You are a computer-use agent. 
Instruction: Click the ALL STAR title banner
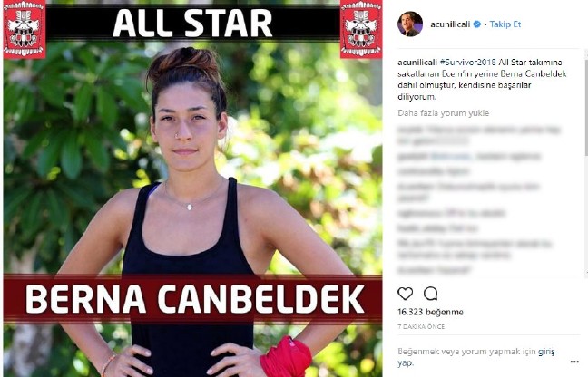192,23
